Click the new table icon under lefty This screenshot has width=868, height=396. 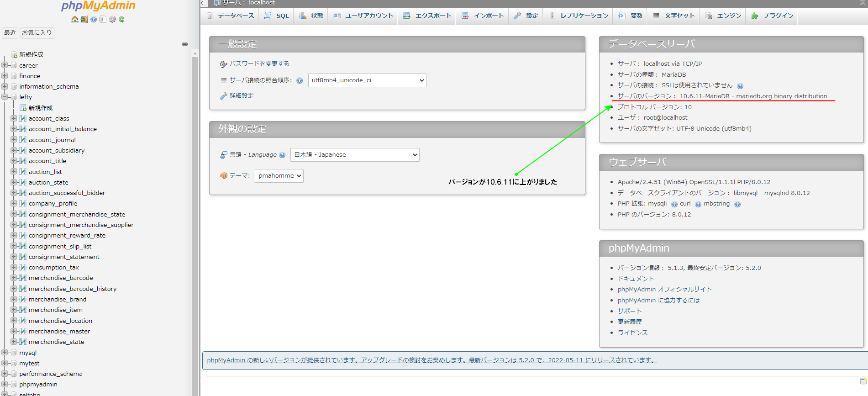click(x=23, y=108)
